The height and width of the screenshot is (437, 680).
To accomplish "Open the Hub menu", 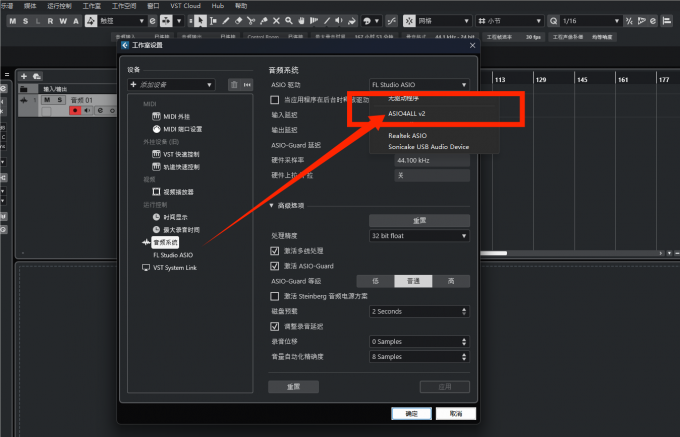I will coord(218,6).
